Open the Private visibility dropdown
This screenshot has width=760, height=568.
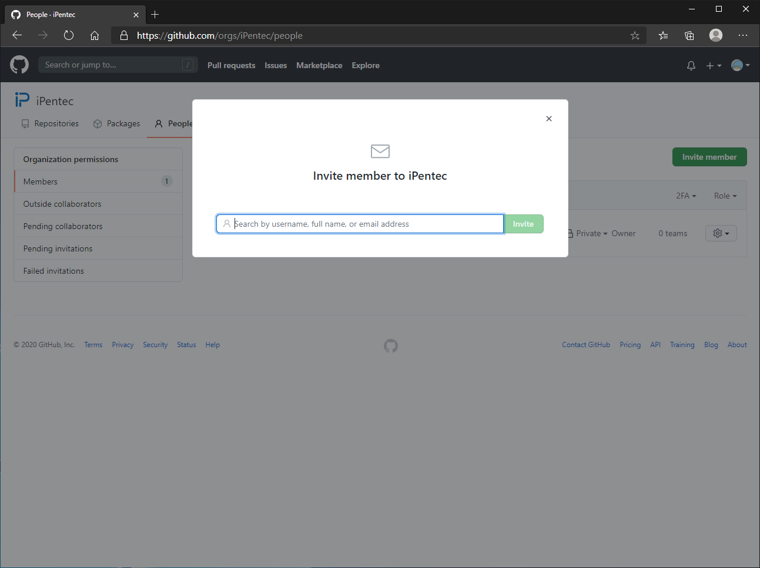pos(588,234)
